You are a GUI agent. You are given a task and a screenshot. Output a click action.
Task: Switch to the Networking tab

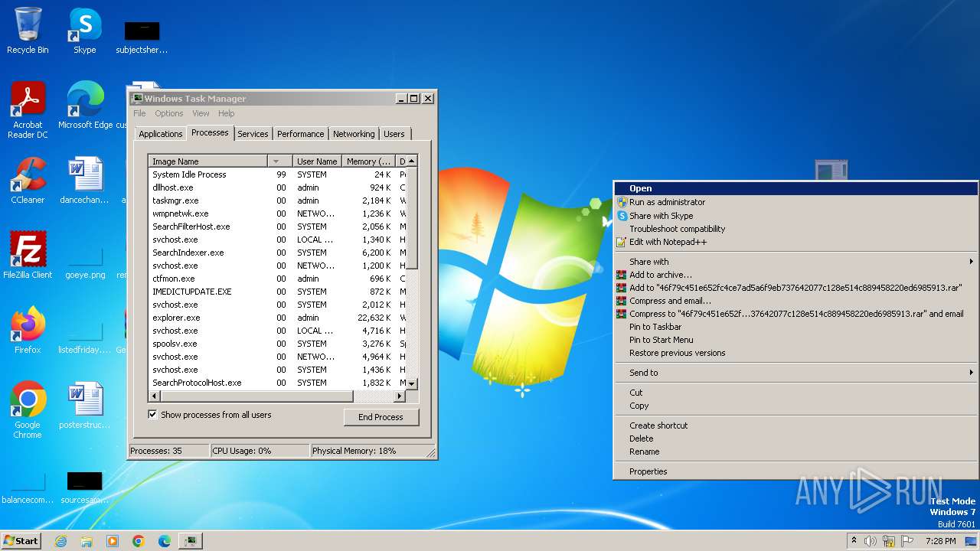[x=354, y=134]
